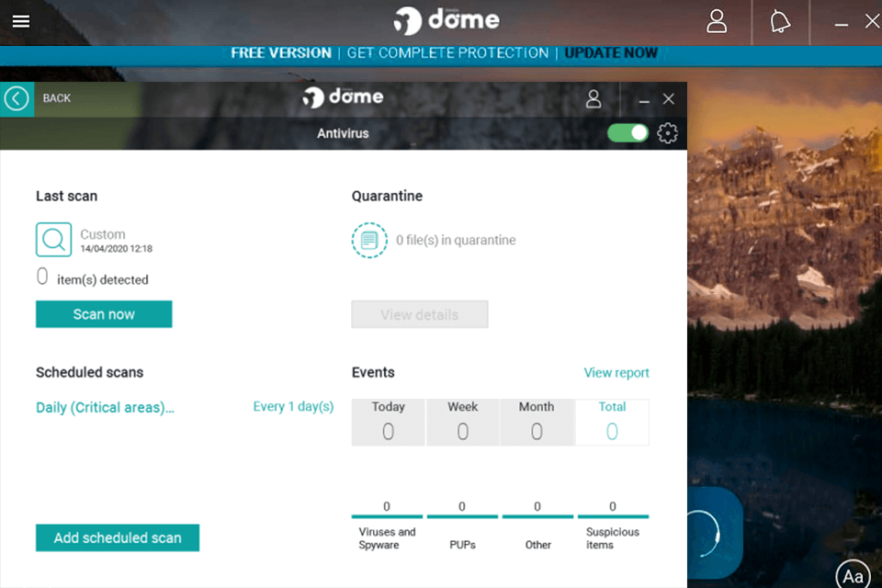Click the item(s) detected text
This screenshot has height=588, width=882.
(x=102, y=279)
